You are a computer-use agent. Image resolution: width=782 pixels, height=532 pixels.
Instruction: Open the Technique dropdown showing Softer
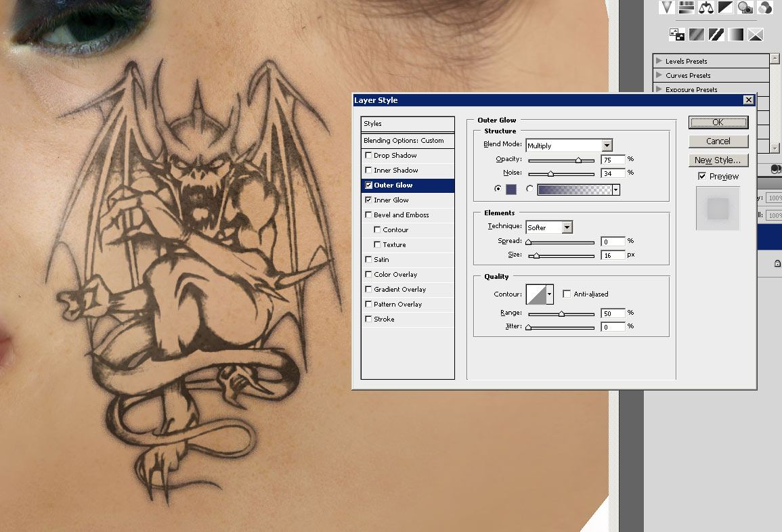coord(567,227)
